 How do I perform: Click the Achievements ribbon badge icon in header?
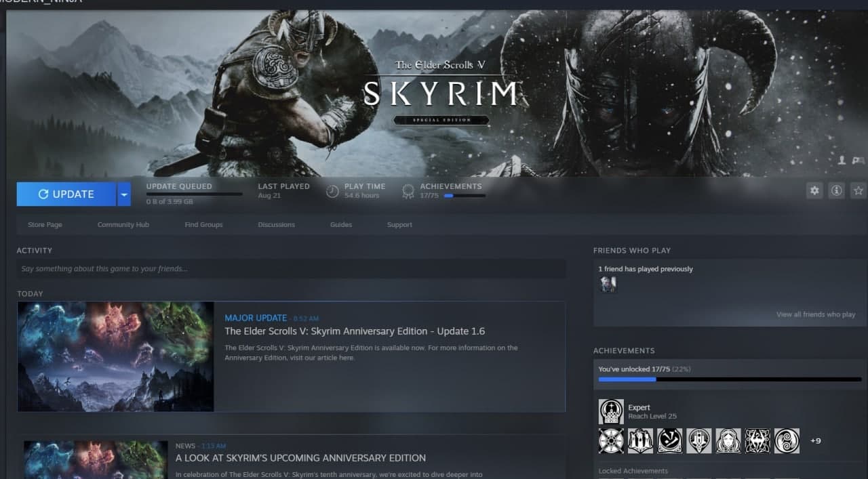pyautogui.click(x=408, y=192)
